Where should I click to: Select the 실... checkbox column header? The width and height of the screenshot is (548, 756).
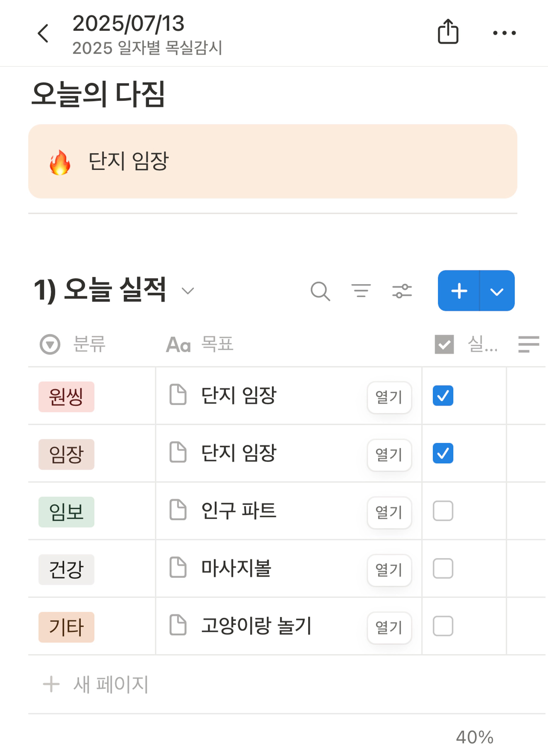[x=466, y=344]
